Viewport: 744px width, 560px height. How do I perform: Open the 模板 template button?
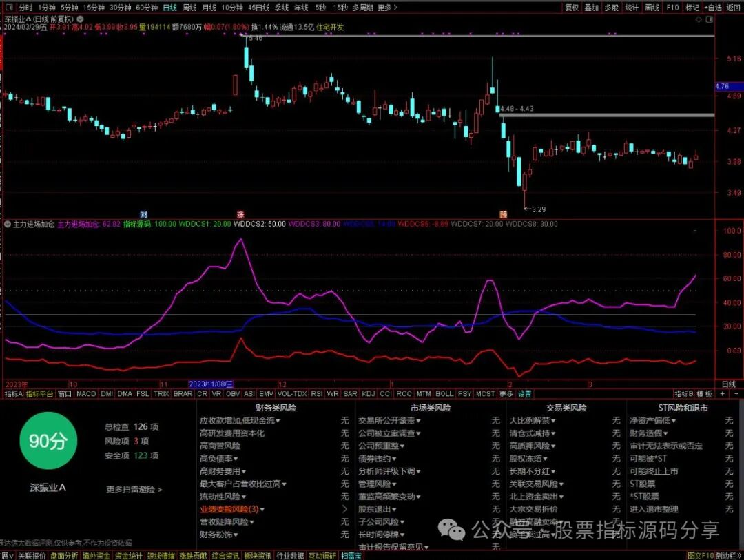[x=705, y=394]
